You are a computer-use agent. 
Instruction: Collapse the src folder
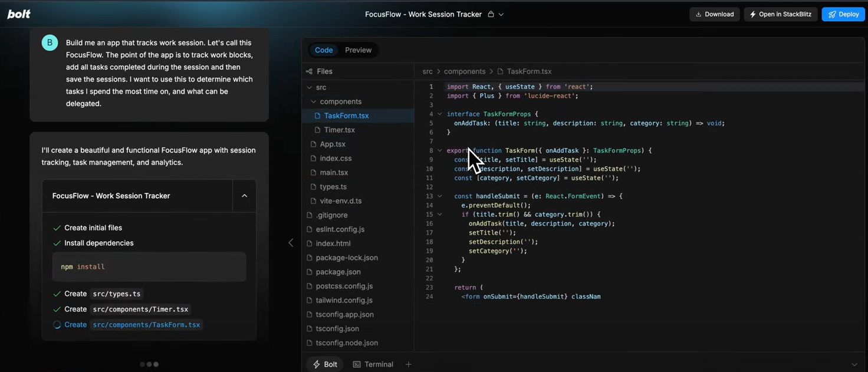tap(310, 87)
